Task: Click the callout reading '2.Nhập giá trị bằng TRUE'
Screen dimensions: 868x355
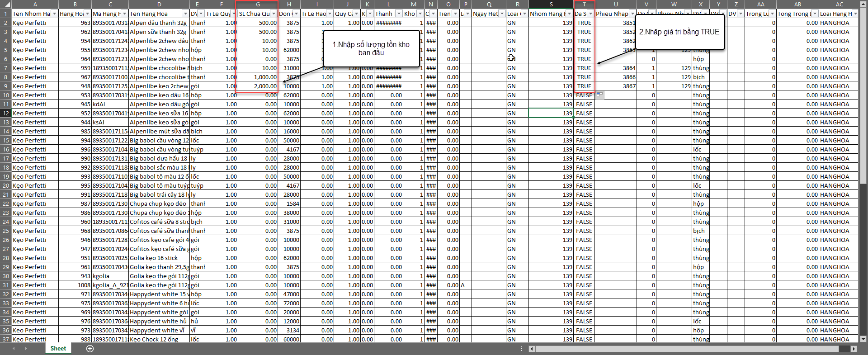Action: [679, 32]
